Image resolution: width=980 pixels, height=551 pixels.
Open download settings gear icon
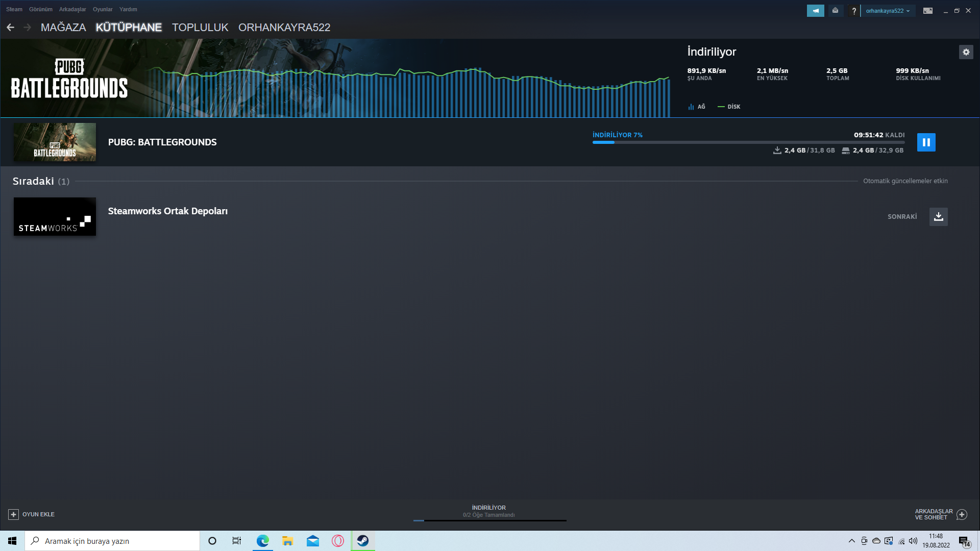pos(966,52)
